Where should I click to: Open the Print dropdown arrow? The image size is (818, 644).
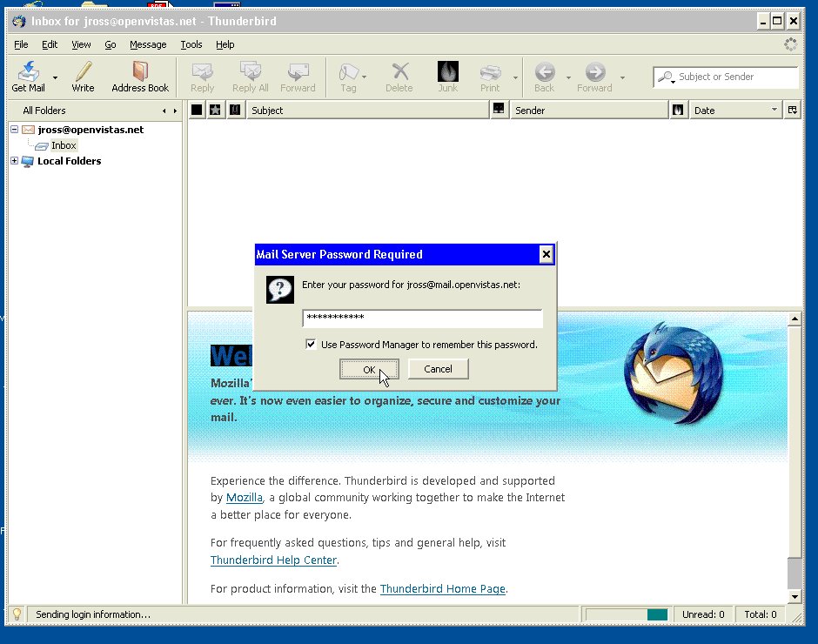515,77
